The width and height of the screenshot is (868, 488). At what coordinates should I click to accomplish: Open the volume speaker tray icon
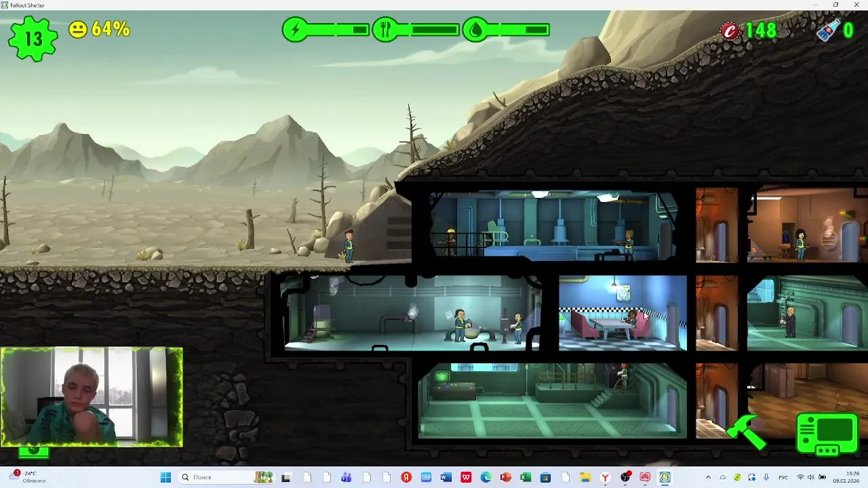[x=811, y=477]
